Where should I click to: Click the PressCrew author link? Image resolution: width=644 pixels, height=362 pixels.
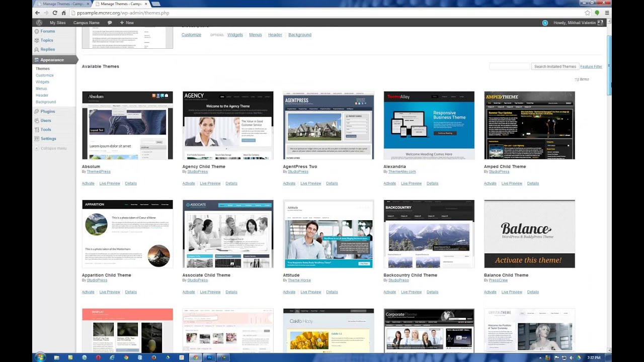[x=498, y=280]
